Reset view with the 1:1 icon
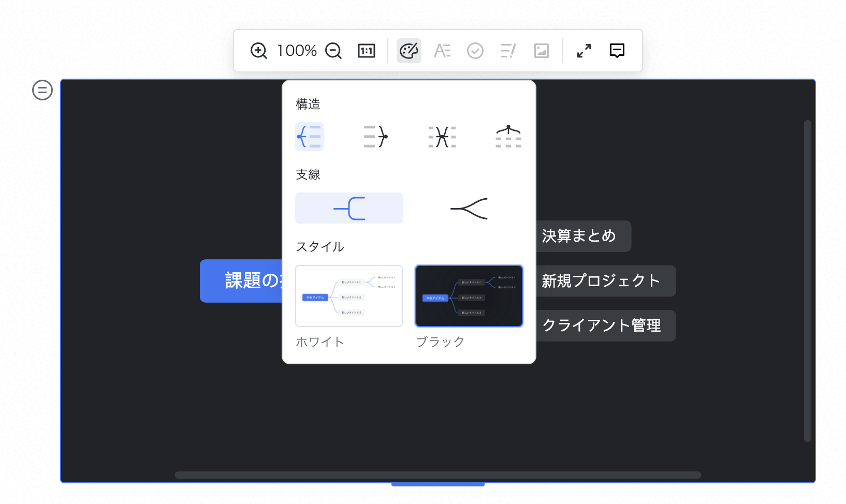Image resolution: width=846 pixels, height=504 pixels. pos(367,50)
